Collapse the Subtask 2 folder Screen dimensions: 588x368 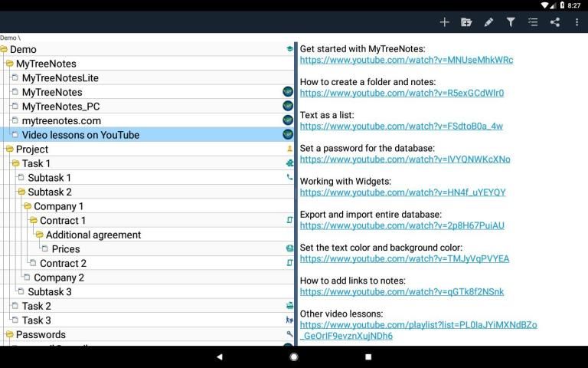point(21,192)
